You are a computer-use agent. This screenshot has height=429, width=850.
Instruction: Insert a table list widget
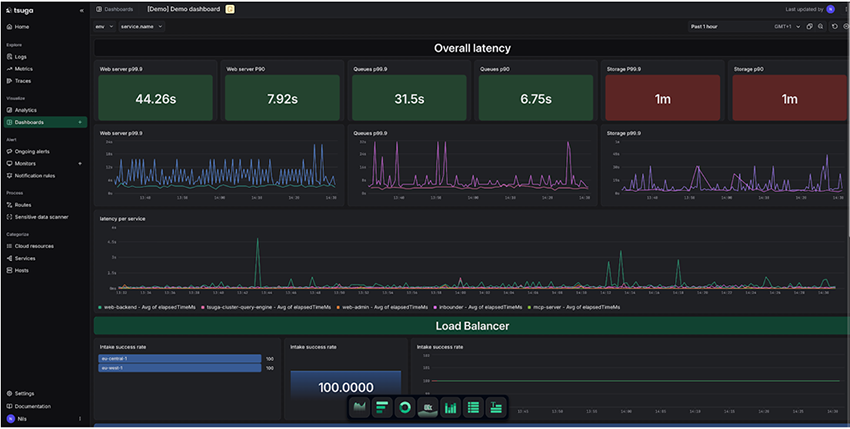coord(474,408)
